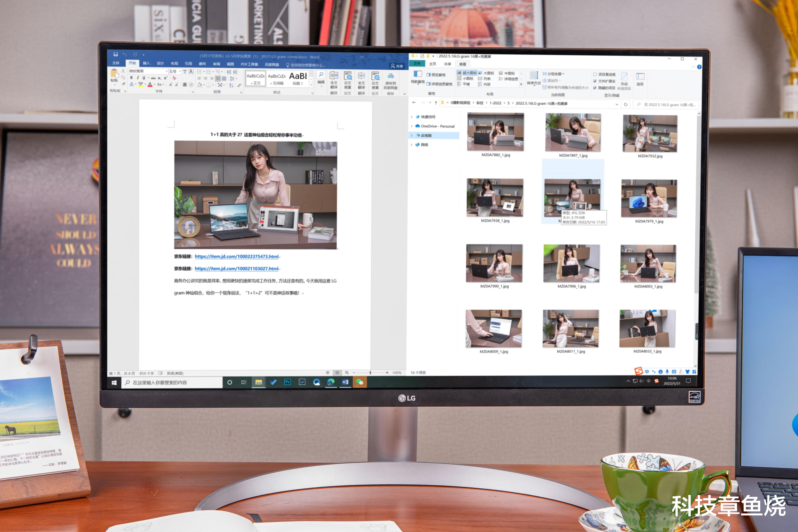Open the 主页 tab in Explorer

433,64
